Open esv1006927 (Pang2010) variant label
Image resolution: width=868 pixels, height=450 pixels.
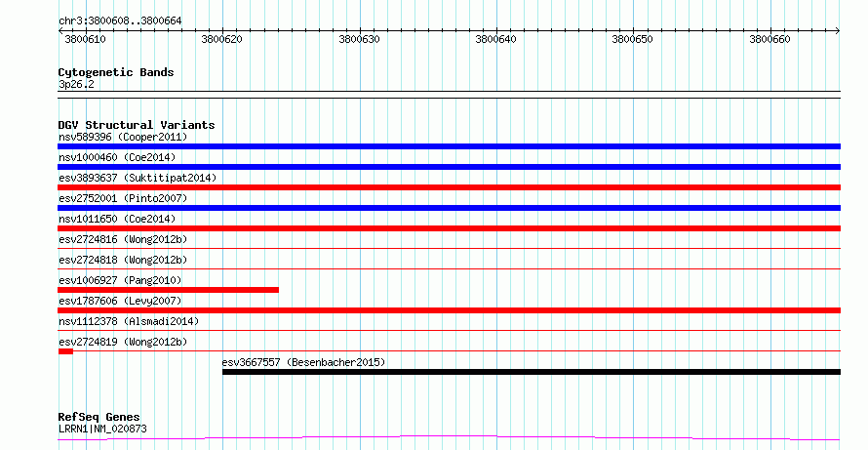[x=120, y=280]
